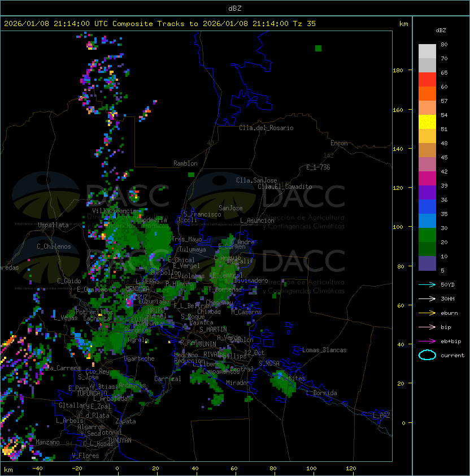Click the TUPUNGATO map label
470x476 pixels.
coord(92,393)
